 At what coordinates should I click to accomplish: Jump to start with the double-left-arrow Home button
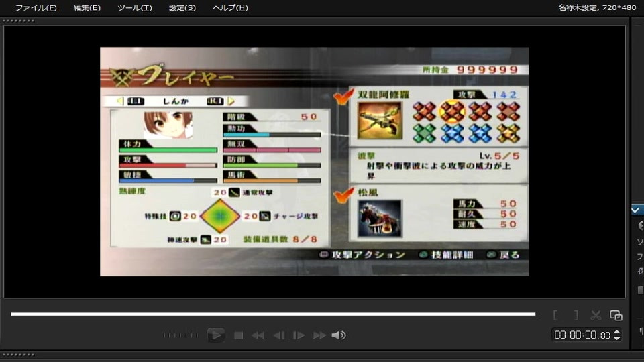click(258, 335)
